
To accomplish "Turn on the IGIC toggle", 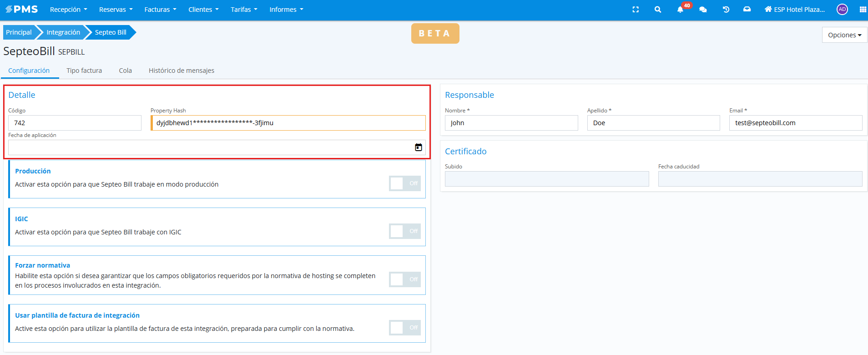I will tap(404, 231).
